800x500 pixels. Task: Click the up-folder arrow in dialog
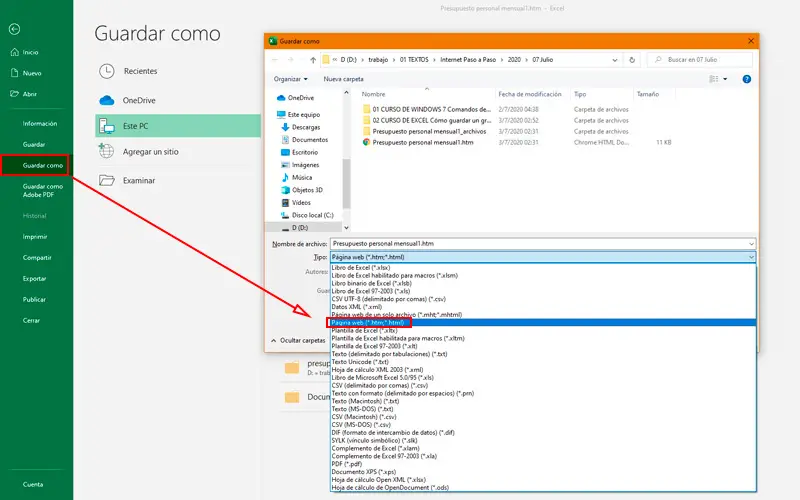(x=313, y=60)
